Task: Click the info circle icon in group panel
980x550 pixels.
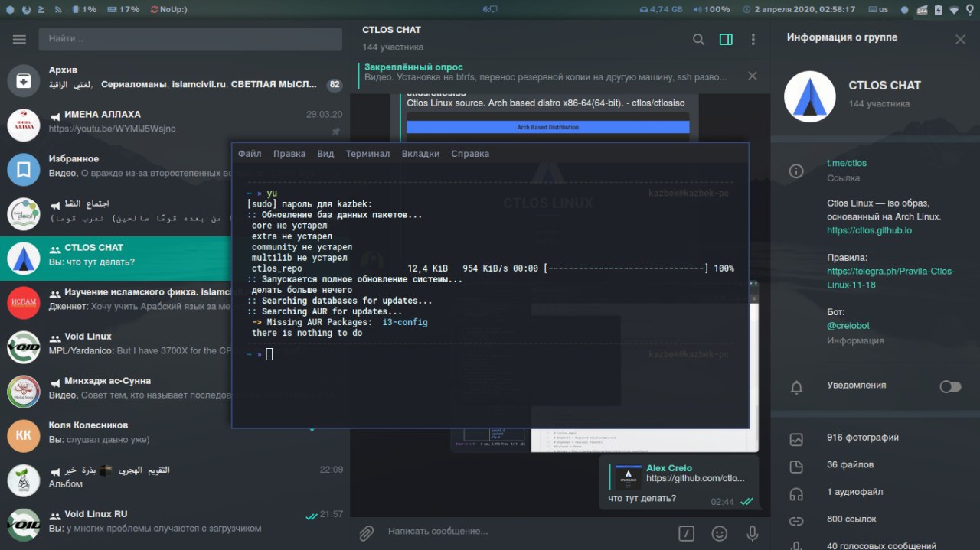Action: pos(796,171)
